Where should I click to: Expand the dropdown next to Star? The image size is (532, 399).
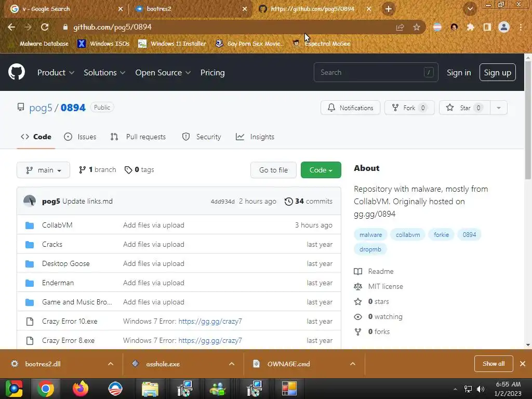coord(499,108)
